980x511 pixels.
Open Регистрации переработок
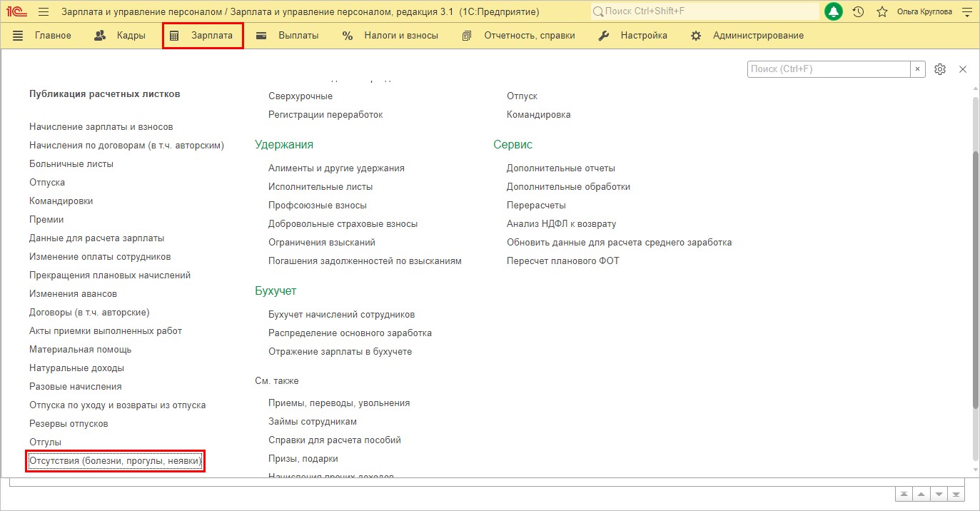tap(325, 114)
